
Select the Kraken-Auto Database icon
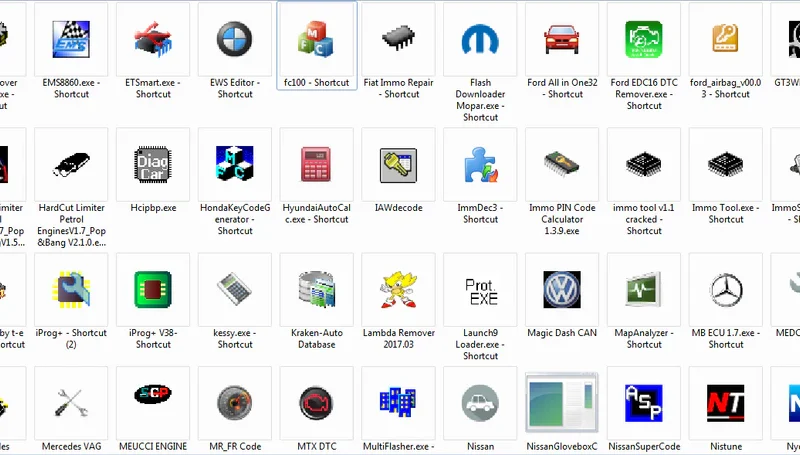(317, 290)
